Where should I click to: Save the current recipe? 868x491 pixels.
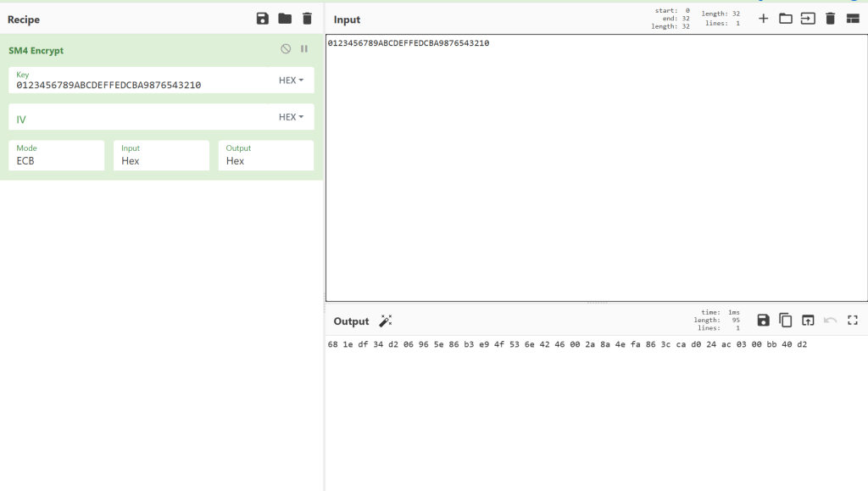(x=263, y=19)
